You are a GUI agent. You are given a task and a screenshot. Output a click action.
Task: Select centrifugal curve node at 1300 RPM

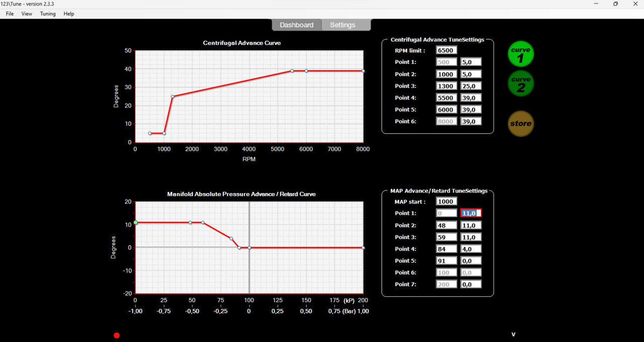pyautogui.click(x=173, y=97)
